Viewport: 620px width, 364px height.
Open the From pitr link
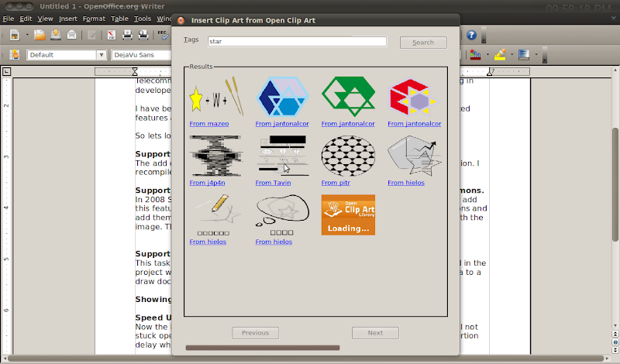(x=336, y=183)
